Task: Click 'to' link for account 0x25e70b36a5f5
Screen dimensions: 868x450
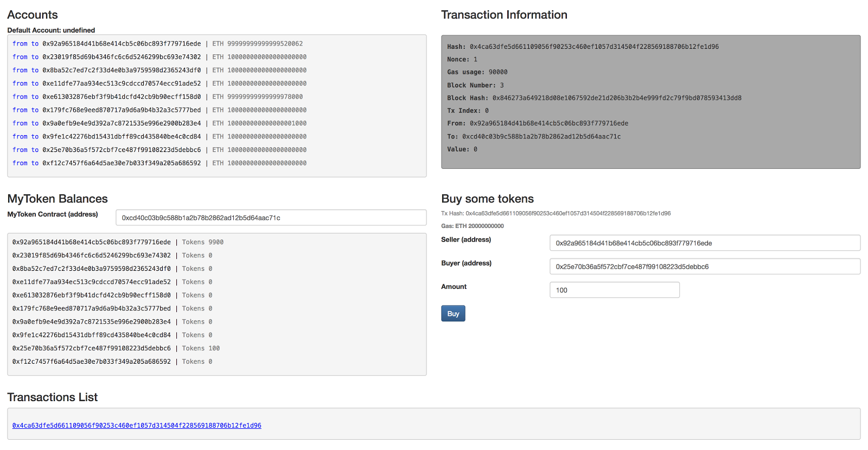Action: (35, 150)
